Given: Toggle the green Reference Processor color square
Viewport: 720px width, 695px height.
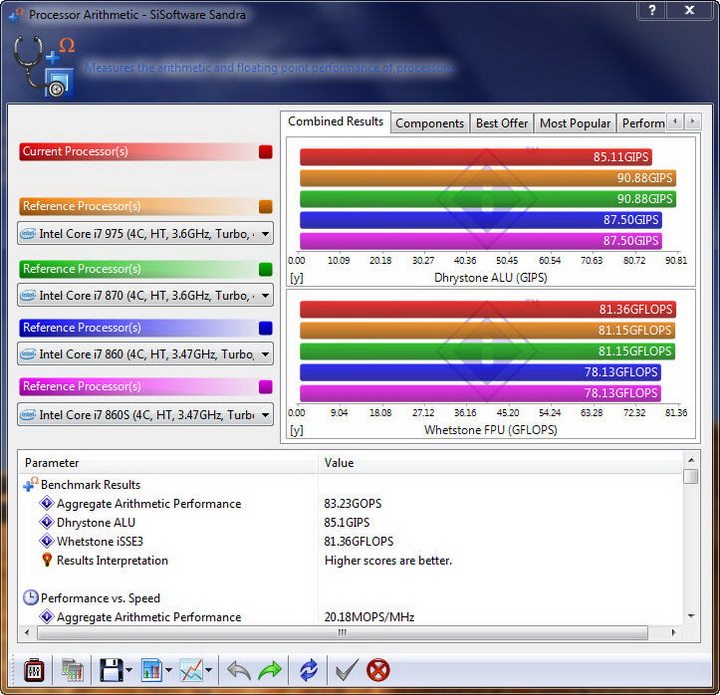Looking at the screenshot, I should click(x=265, y=269).
